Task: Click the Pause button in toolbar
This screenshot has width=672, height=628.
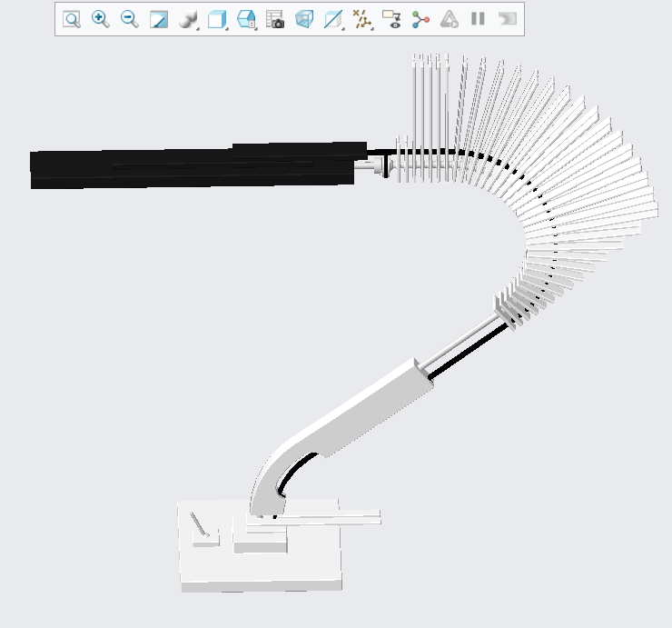Action: (x=478, y=19)
